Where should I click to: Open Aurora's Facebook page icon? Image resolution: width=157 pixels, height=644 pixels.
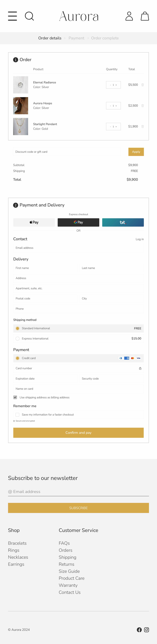pos(139,630)
